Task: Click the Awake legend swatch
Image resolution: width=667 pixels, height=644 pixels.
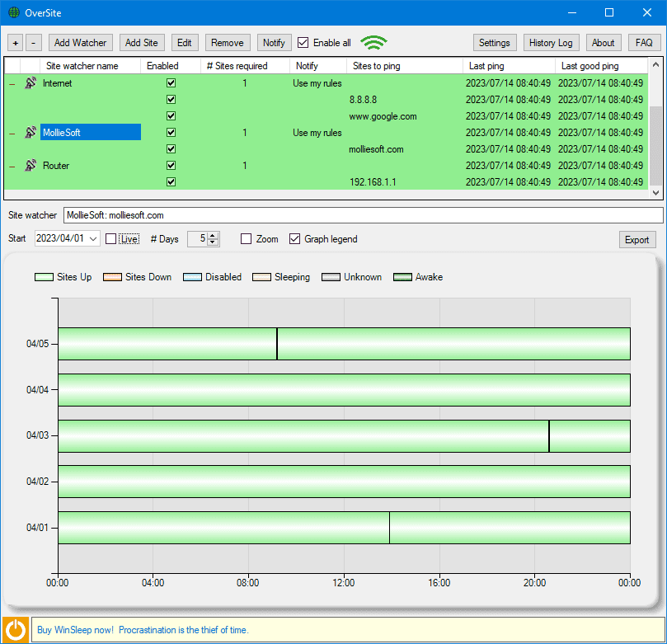Action: pos(403,277)
